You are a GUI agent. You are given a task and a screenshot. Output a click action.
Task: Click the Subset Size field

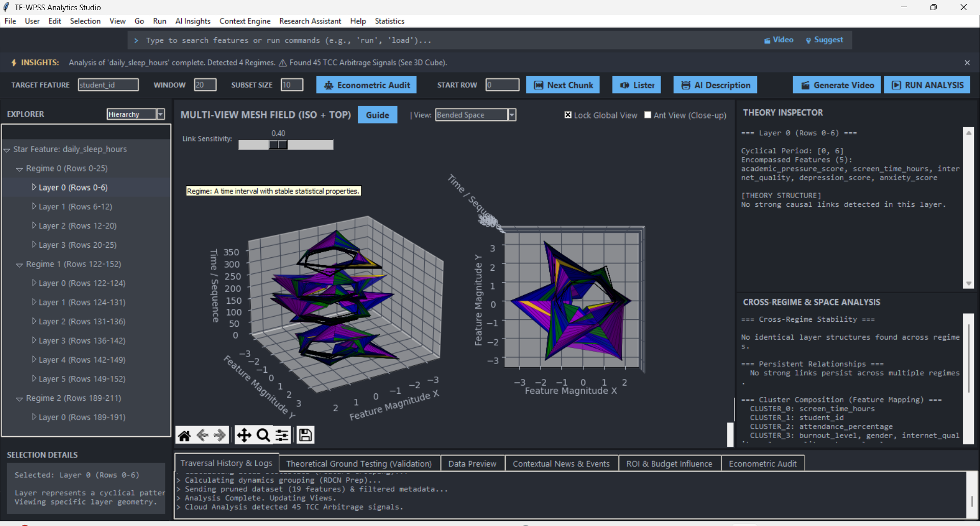292,85
